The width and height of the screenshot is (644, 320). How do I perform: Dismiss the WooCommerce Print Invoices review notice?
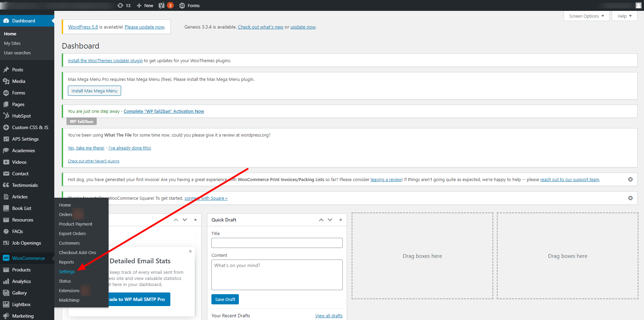click(630, 179)
